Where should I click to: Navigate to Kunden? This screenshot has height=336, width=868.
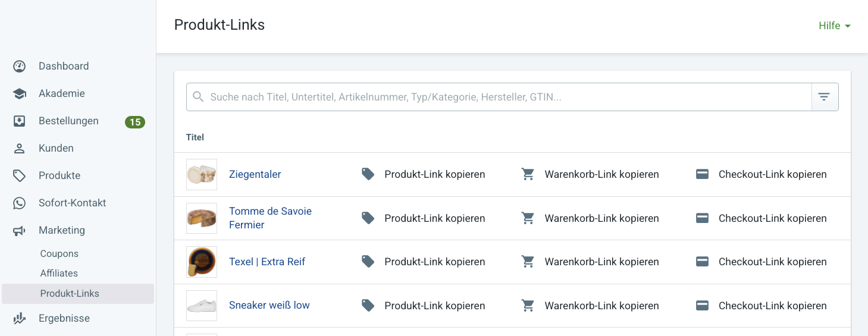tap(56, 148)
